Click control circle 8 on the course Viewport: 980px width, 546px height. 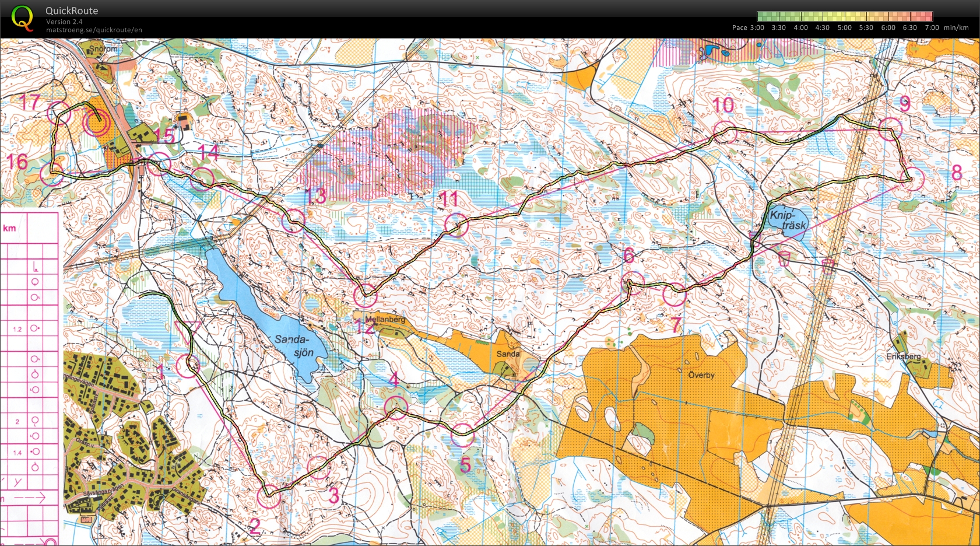click(x=912, y=179)
